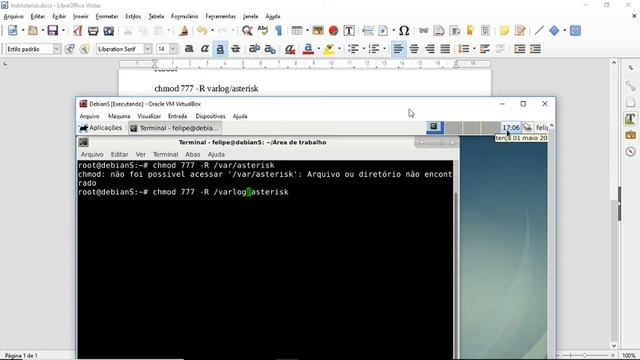Align the paragraph right

pos(429,49)
